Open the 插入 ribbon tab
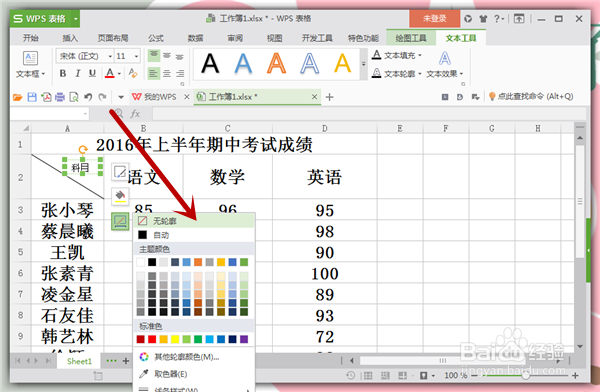Screen dimensions: 600x392 [70, 38]
